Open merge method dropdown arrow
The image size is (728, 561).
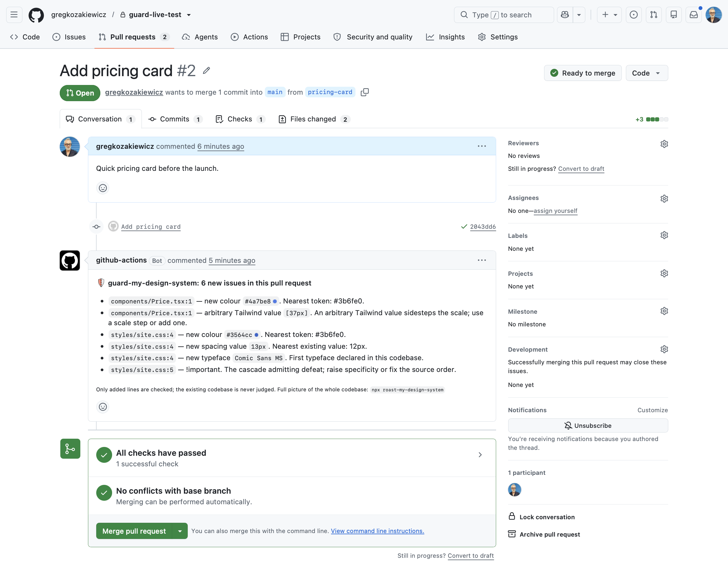180,531
